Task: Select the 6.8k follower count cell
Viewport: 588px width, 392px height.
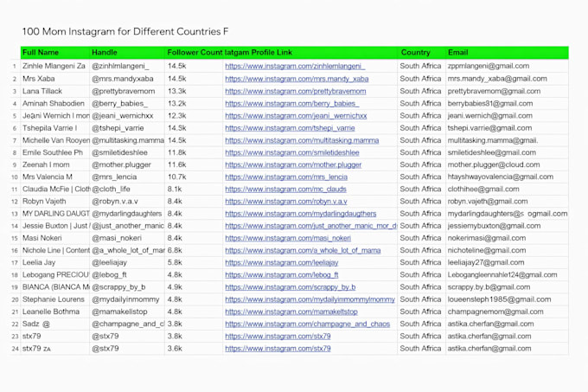Action: click(x=194, y=250)
